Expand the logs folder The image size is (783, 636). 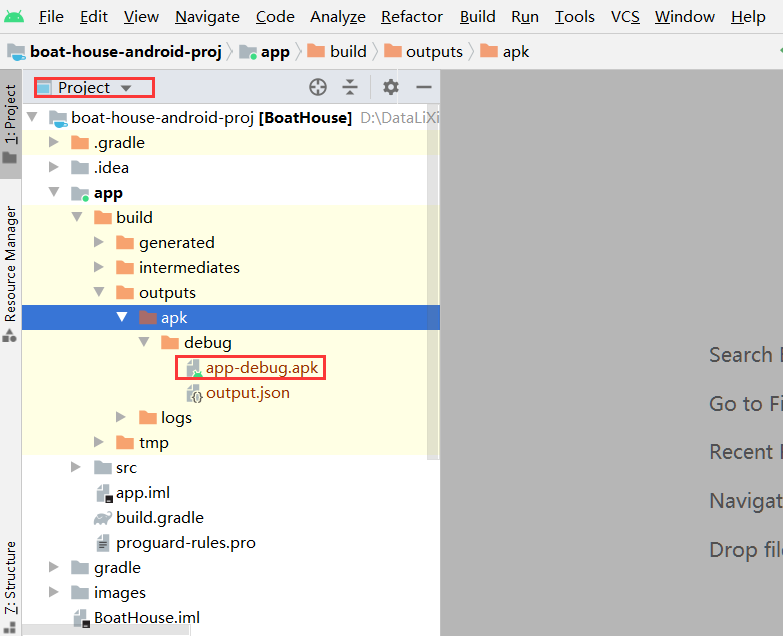120,417
